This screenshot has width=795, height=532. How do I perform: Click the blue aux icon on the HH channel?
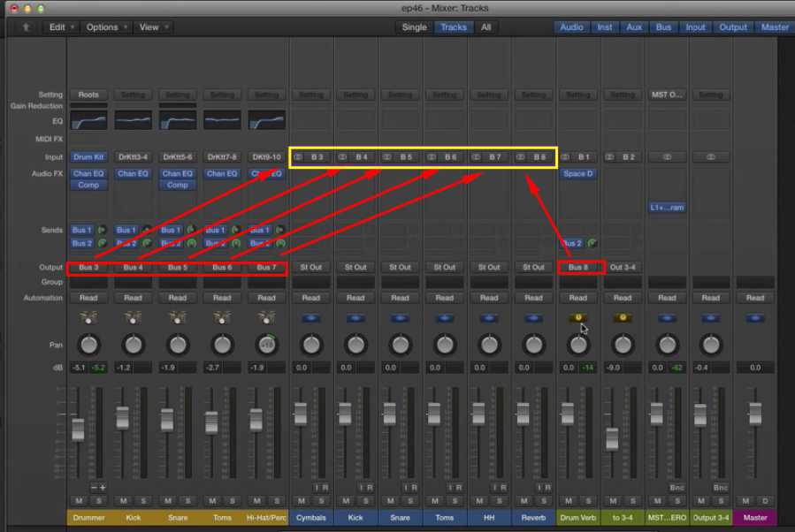pos(489,318)
